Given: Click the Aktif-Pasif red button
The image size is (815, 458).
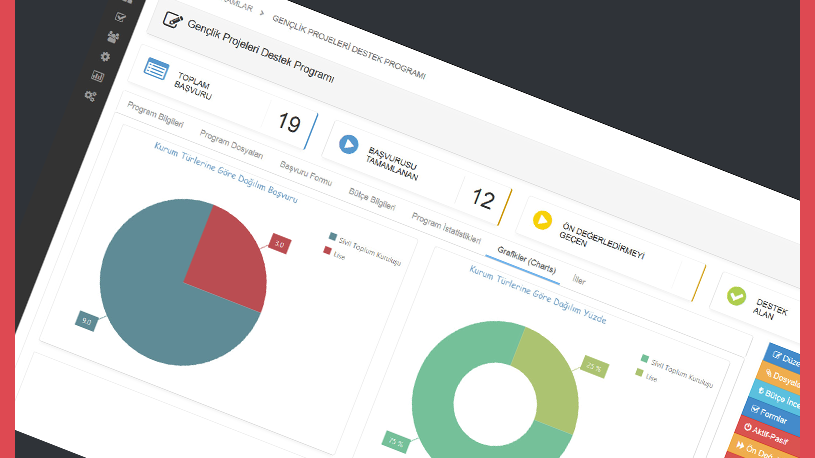Looking at the screenshot, I should point(766,434).
